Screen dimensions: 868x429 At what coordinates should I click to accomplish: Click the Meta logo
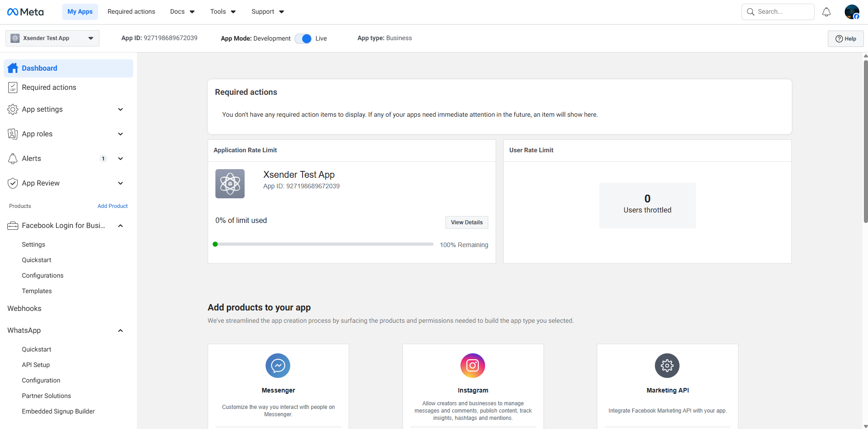coord(26,12)
